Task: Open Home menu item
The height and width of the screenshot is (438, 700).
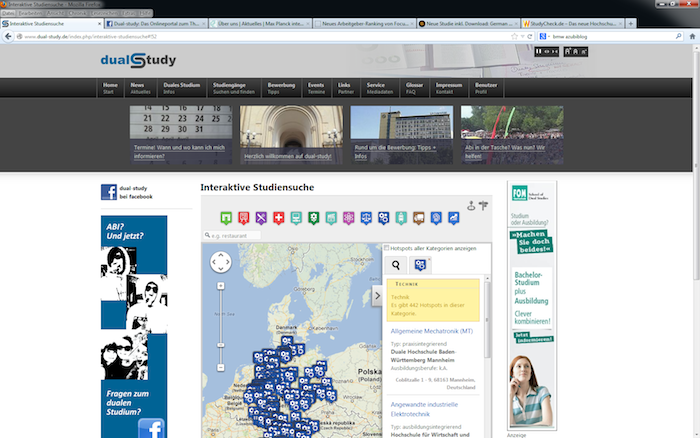Action: (x=110, y=88)
